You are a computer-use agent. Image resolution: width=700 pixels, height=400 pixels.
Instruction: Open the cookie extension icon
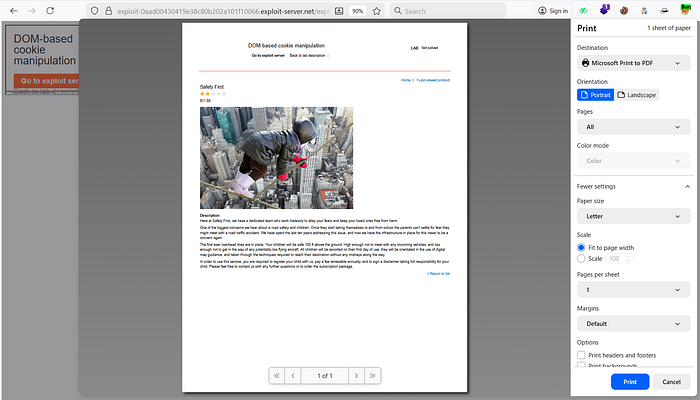point(624,10)
